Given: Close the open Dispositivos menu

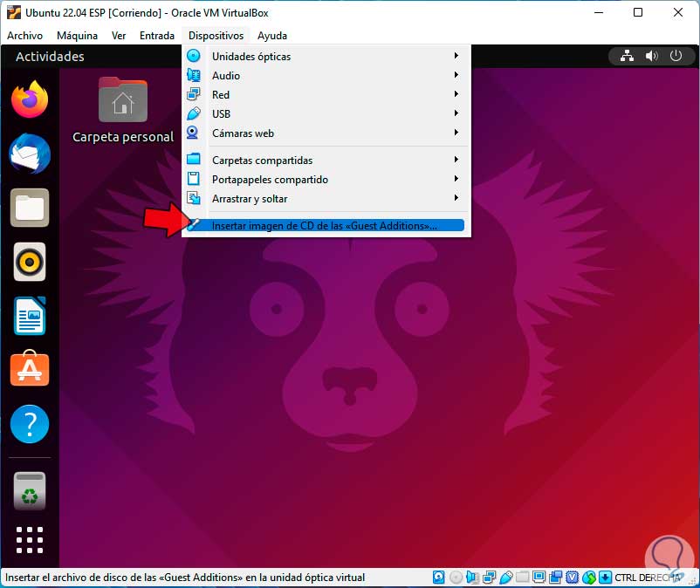Looking at the screenshot, I should point(216,36).
